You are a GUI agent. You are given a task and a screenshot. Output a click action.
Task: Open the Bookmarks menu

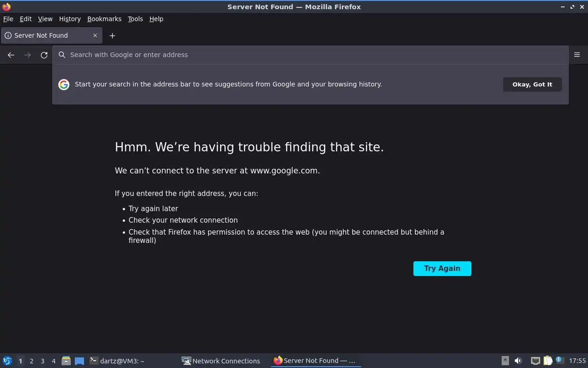[x=104, y=19]
